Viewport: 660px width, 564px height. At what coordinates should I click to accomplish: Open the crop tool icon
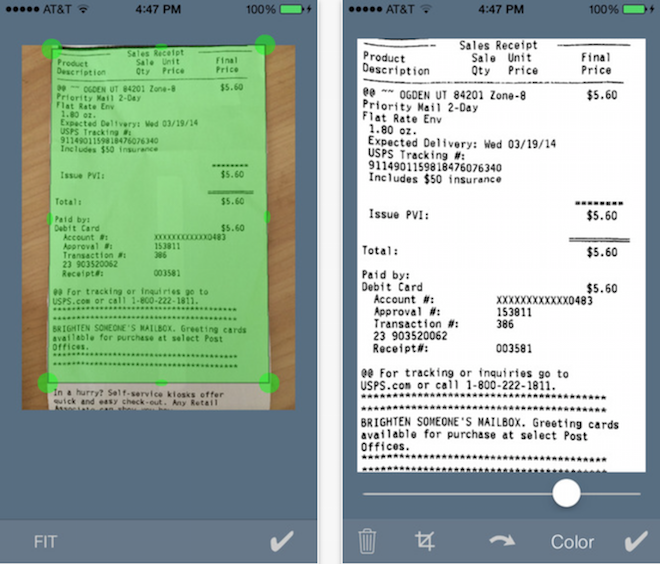click(425, 541)
